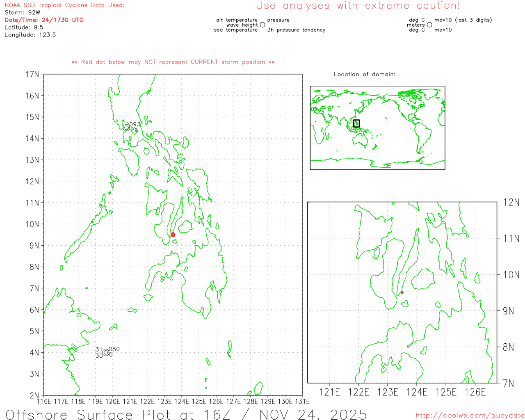Click the air temperature value 31 at southern buoy
525x420 pixels.
click(x=99, y=349)
